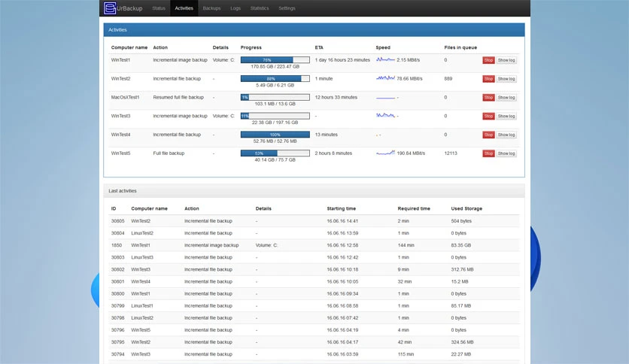
Task: Select last activity row ID 30805
Action: point(314,221)
